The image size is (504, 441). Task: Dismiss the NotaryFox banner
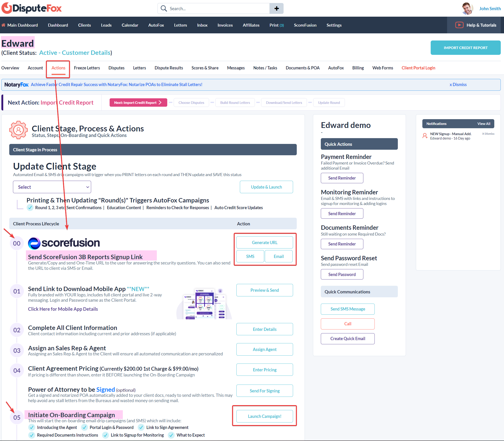click(458, 85)
